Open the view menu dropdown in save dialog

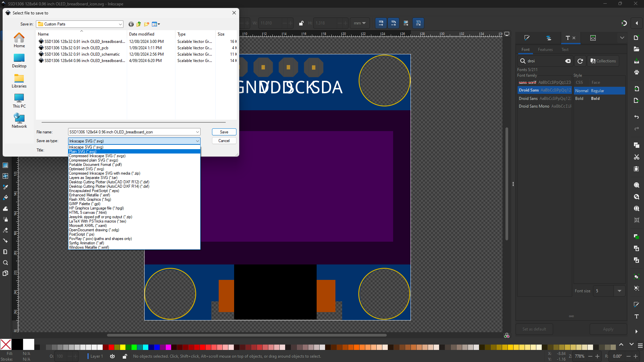click(x=156, y=24)
